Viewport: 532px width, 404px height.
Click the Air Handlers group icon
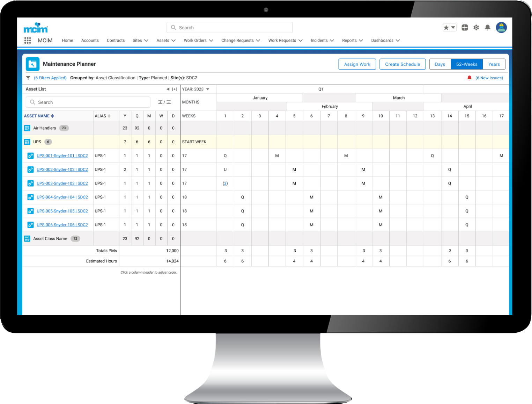coord(27,128)
